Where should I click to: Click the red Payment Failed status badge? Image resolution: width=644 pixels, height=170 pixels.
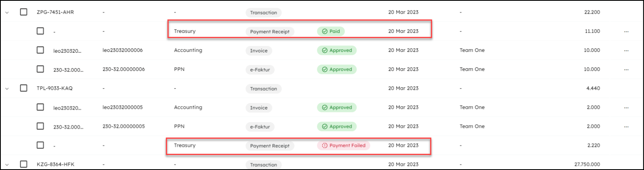343,145
